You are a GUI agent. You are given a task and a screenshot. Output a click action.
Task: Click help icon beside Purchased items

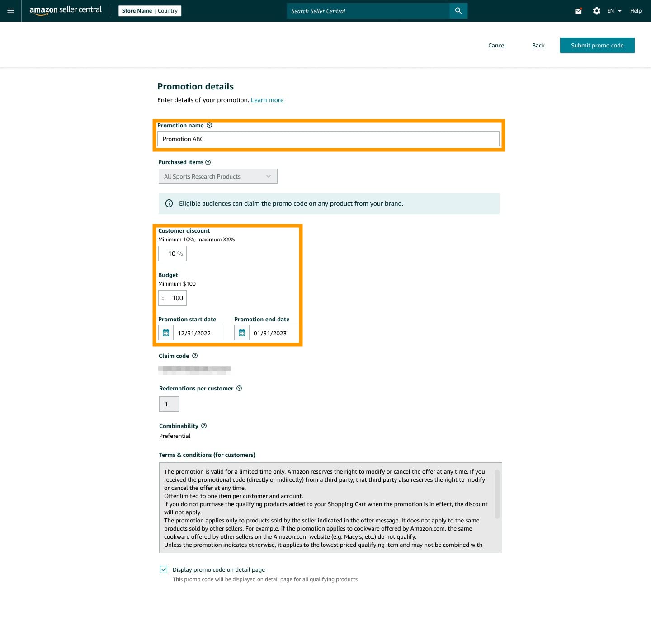point(208,162)
